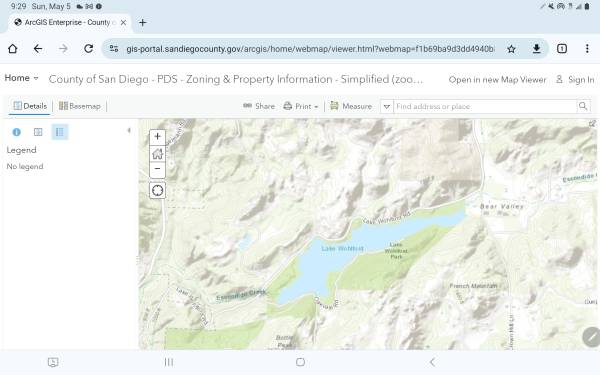The width and height of the screenshot is (600, 375).
Task: Bookmark this page with the star
Action: pos(511,49)
